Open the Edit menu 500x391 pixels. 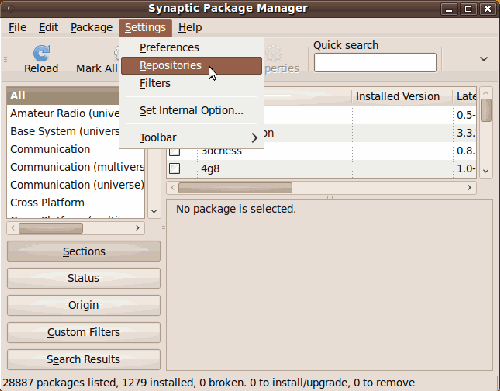point(48,27)
